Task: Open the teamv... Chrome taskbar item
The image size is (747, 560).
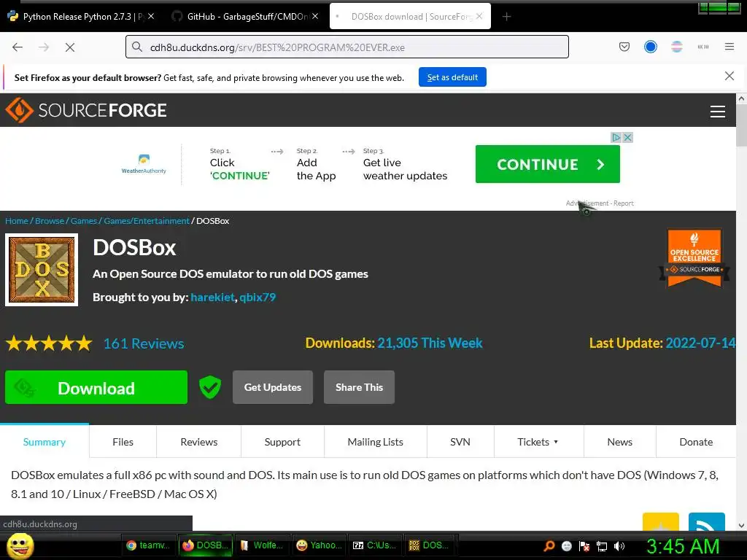Action: tap(149, 545)
